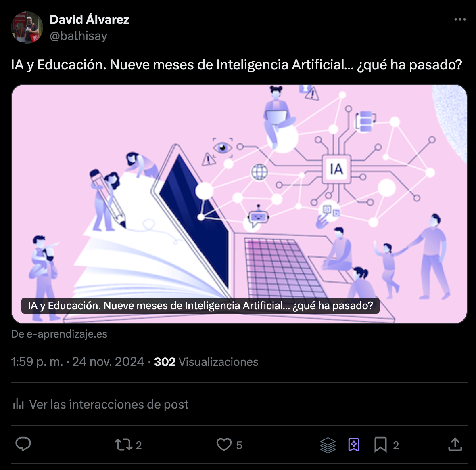This screenshot has width=476, height=470.
Task: Click the 1:59 p. m. timestamp
Action: click(37, 362)
